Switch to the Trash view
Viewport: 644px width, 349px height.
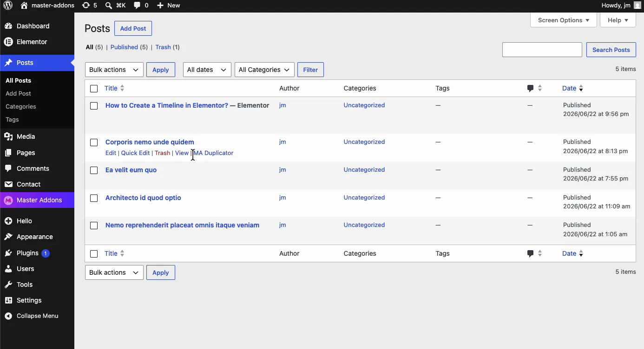163,47
